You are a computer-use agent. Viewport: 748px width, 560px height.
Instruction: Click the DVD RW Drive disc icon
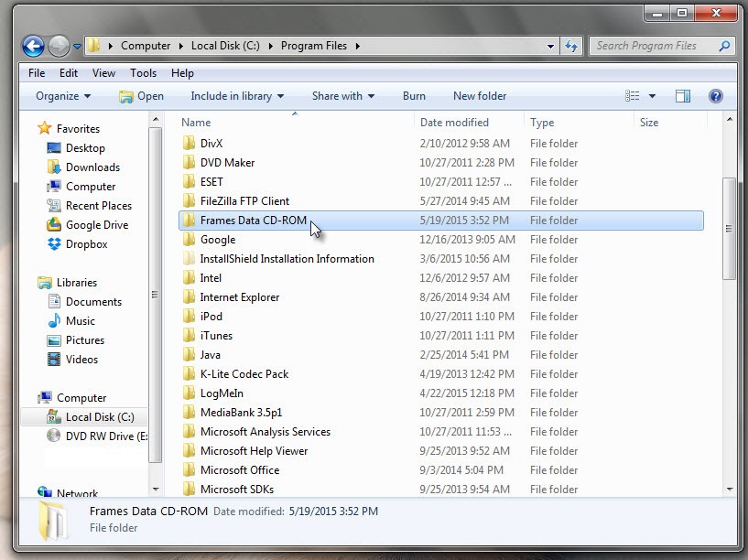tap(53, 436)
